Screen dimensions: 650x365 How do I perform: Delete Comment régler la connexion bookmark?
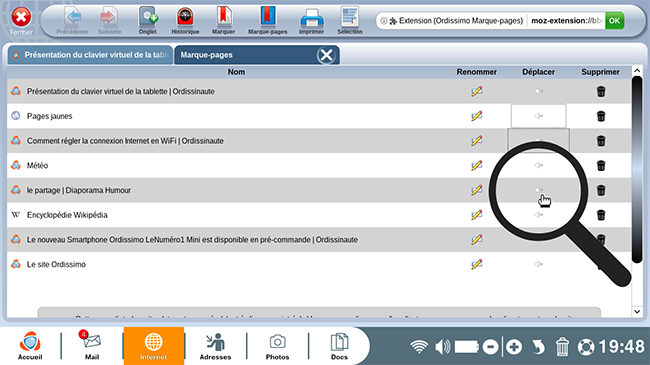click(601, 141)
